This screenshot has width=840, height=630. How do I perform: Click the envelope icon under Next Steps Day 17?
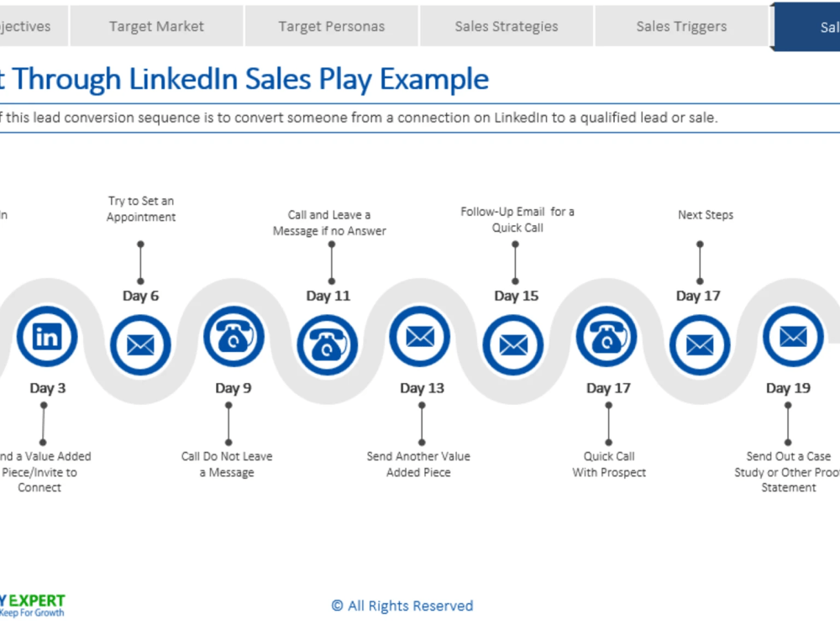point(700,345)
